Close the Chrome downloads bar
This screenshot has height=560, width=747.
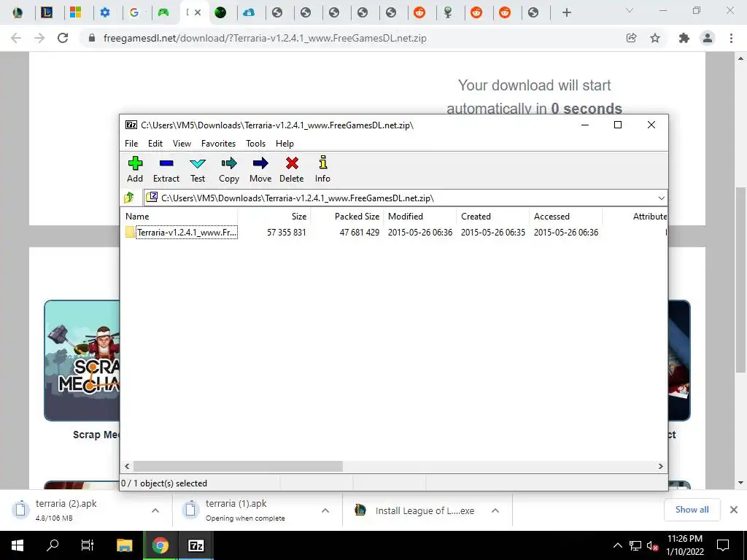point(734,510)
